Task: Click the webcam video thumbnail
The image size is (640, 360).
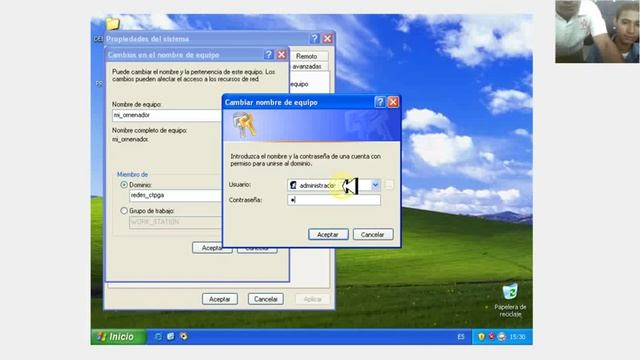Action: [x=597, y=31]
